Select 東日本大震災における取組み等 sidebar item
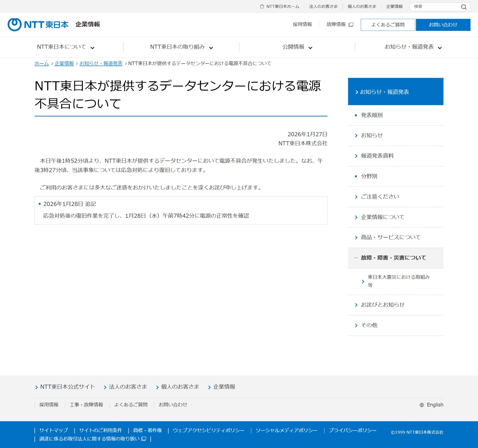 click(x=398, y=281)
